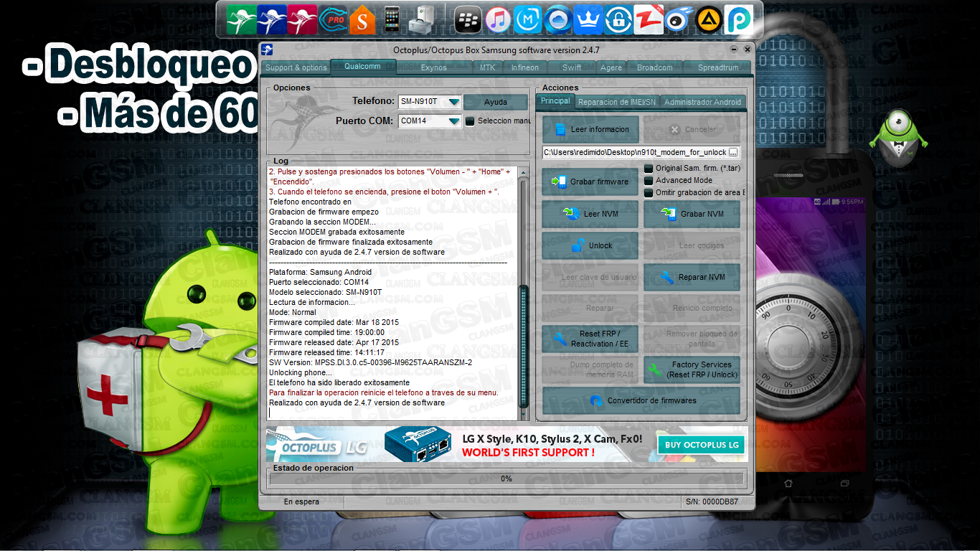Screen dimensions: 980x551
Task: Open the Telefono model dropdown
Action: (453, 102)
